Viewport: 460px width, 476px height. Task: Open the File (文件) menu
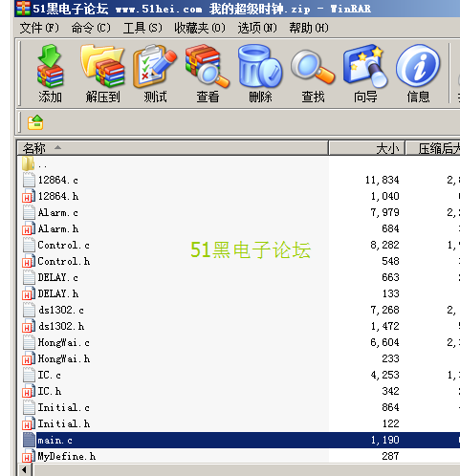click(x=39, y=28)
